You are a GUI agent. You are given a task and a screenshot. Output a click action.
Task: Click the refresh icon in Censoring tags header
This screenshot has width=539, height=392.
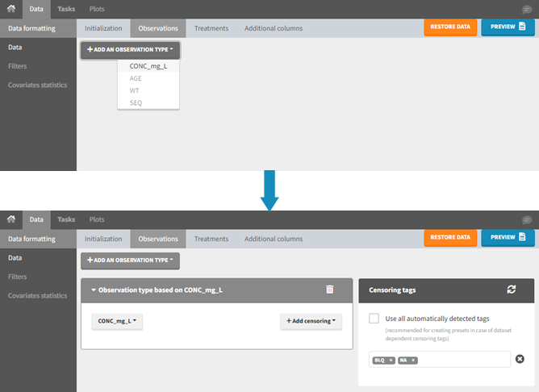click(x=510, y=290)
